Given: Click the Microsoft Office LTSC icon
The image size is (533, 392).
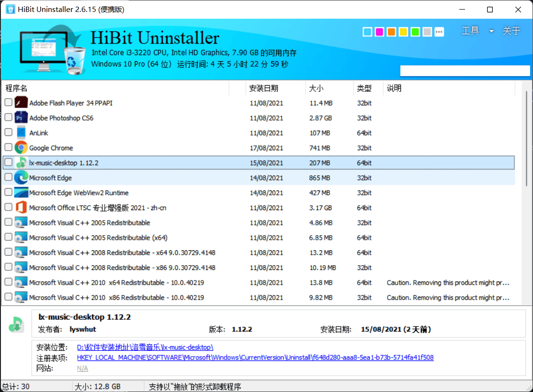Looking at the screenshot, I should 21,207.
